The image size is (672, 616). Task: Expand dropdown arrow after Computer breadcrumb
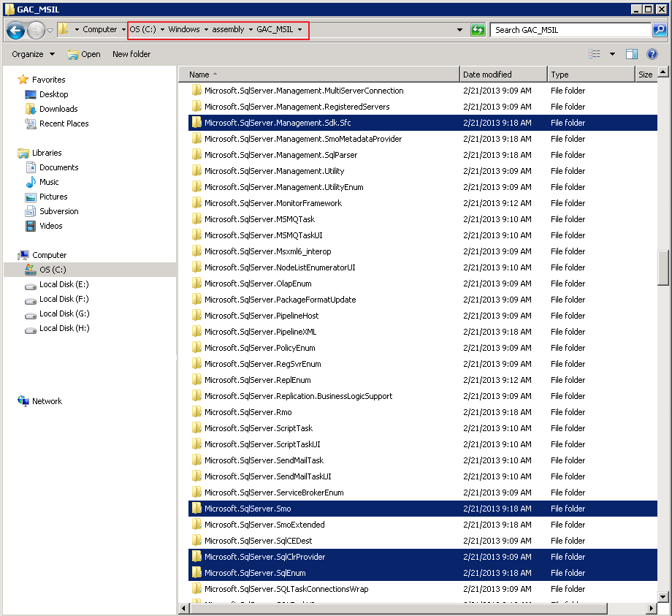tap(123, 29)
